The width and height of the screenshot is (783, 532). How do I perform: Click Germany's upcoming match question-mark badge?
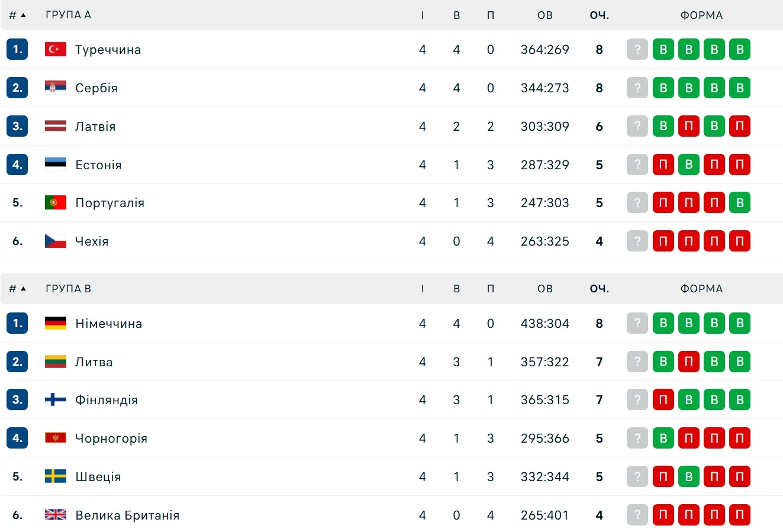637,324
